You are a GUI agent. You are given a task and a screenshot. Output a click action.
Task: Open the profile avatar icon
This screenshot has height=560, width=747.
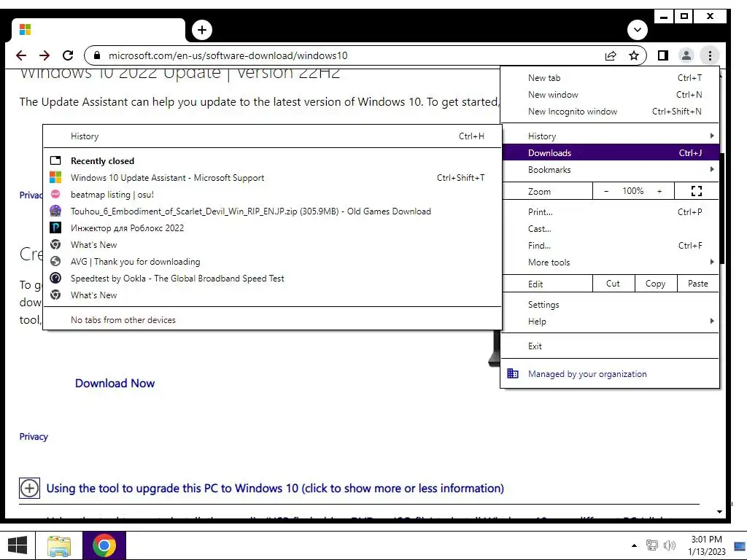tap(686, 55)
